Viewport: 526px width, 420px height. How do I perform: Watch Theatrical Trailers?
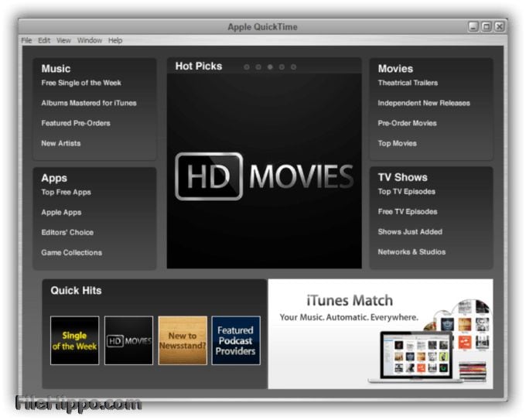(408, 83)
